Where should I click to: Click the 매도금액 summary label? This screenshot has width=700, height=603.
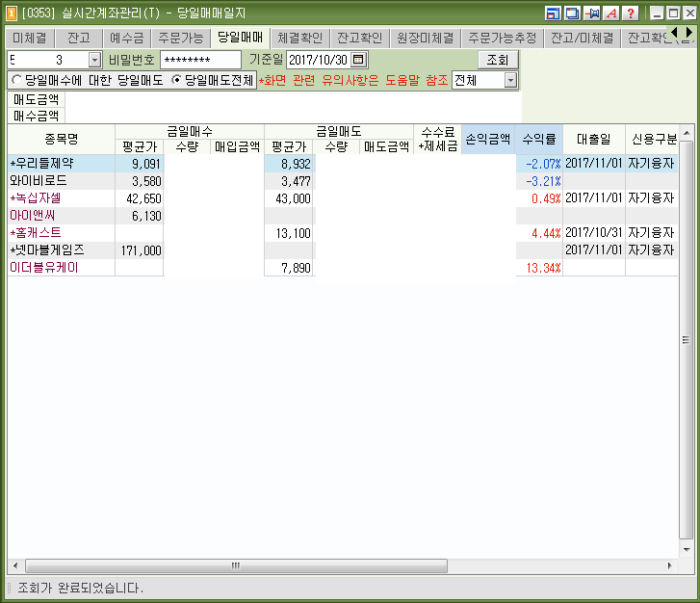coord(37,99)
